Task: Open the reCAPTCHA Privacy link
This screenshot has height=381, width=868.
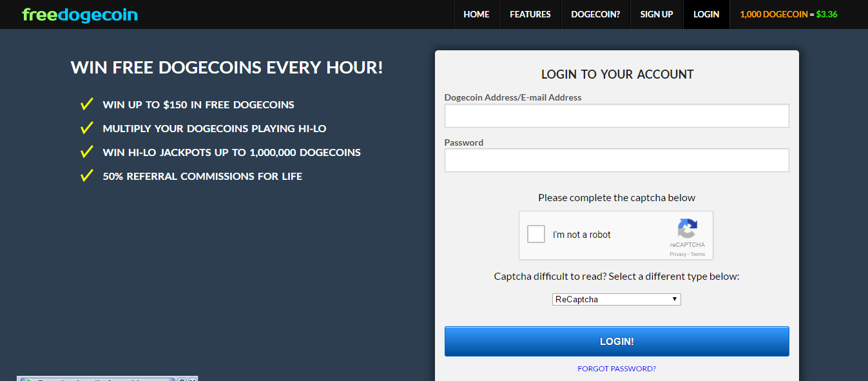Action: 678,254
